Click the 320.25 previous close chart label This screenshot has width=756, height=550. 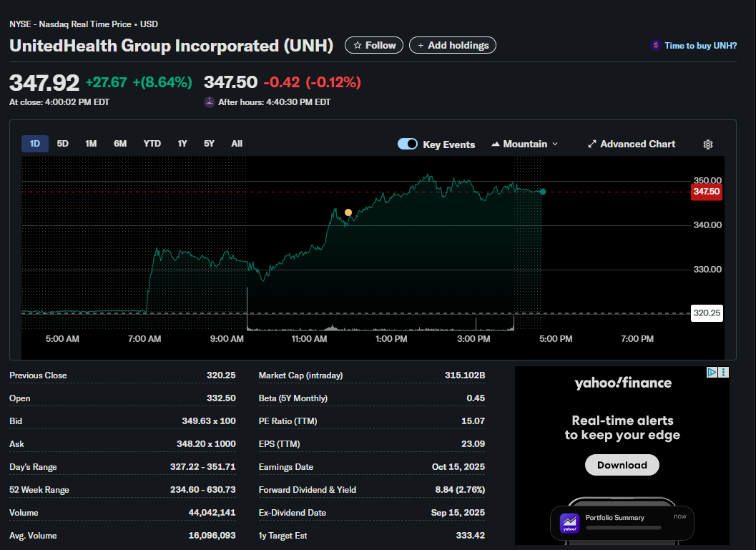click(x=707, y=313)
